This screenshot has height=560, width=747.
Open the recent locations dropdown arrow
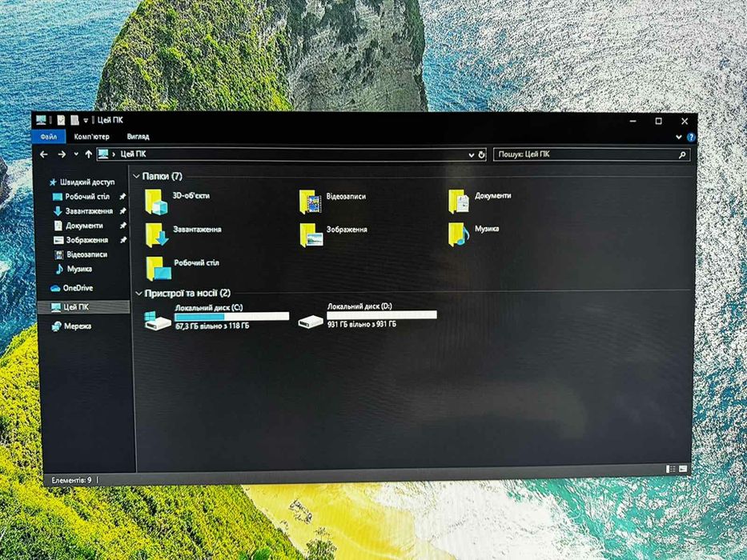76,154
